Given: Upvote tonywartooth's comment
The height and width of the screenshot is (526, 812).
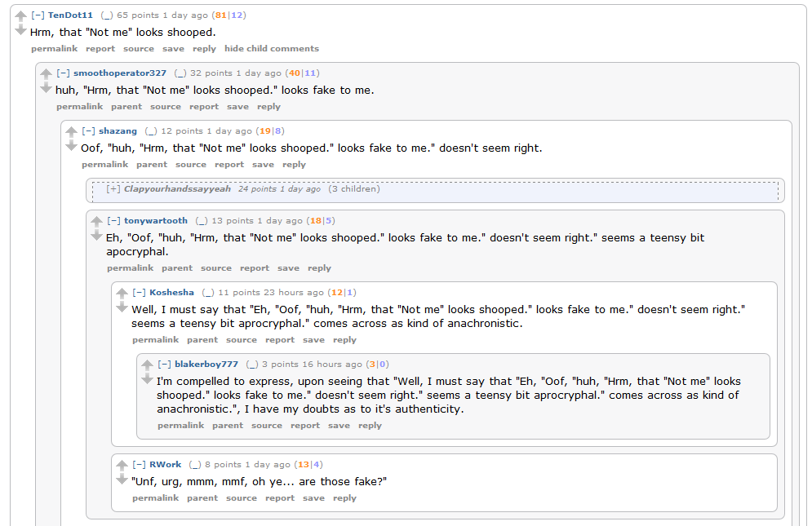Looking at the screenshot, I should point(97,222).
